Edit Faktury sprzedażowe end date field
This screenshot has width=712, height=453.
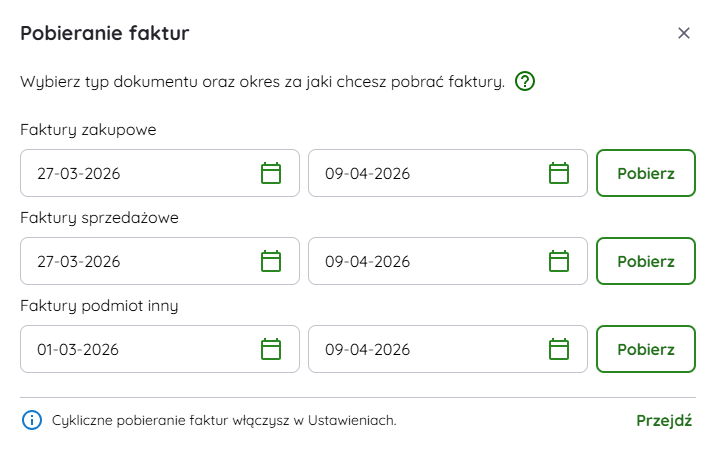tap(420, 261)
